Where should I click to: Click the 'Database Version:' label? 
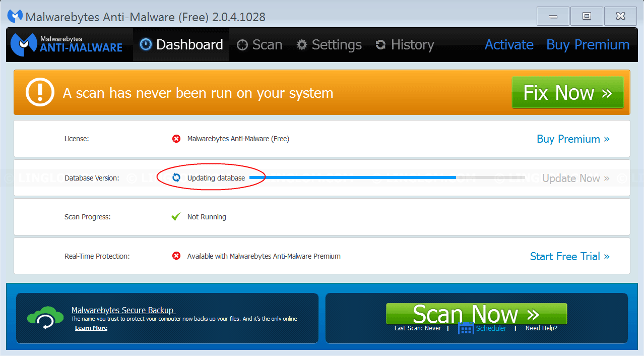click(x=92, y=178)
